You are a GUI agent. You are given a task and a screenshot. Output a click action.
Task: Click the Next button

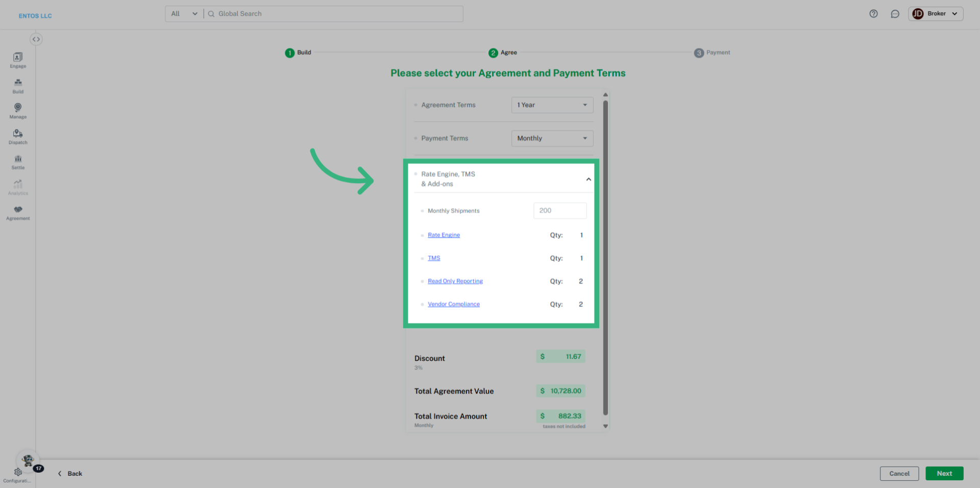click(x=944, y=473)
